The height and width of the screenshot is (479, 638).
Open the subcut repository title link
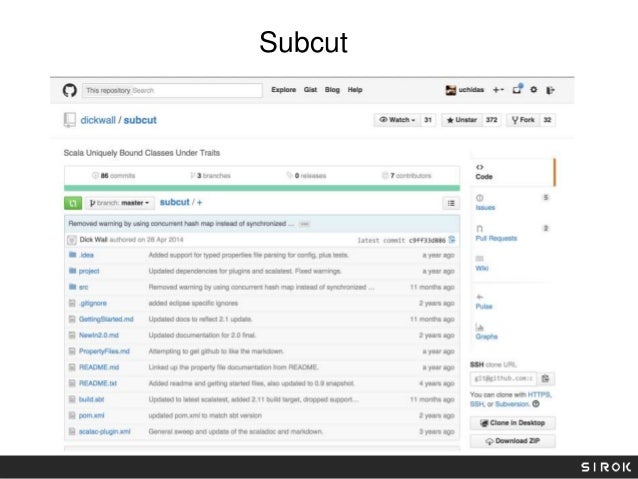click(140, 120)
